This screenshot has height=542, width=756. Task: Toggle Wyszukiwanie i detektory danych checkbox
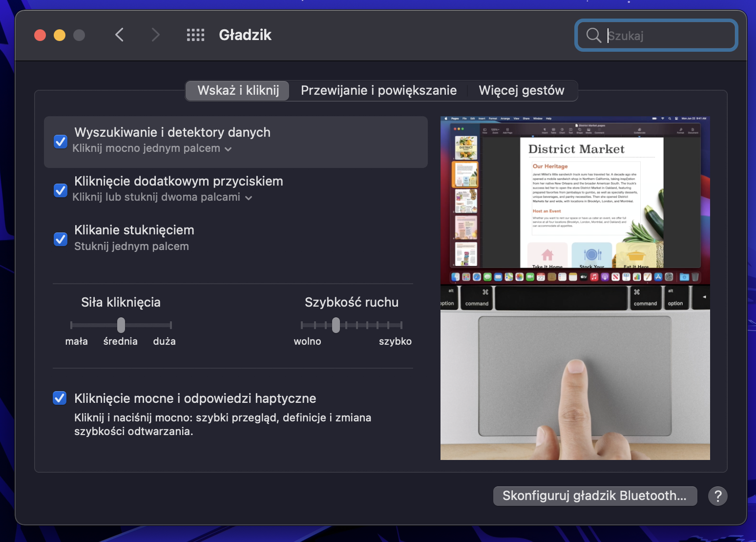click(61, 142)
